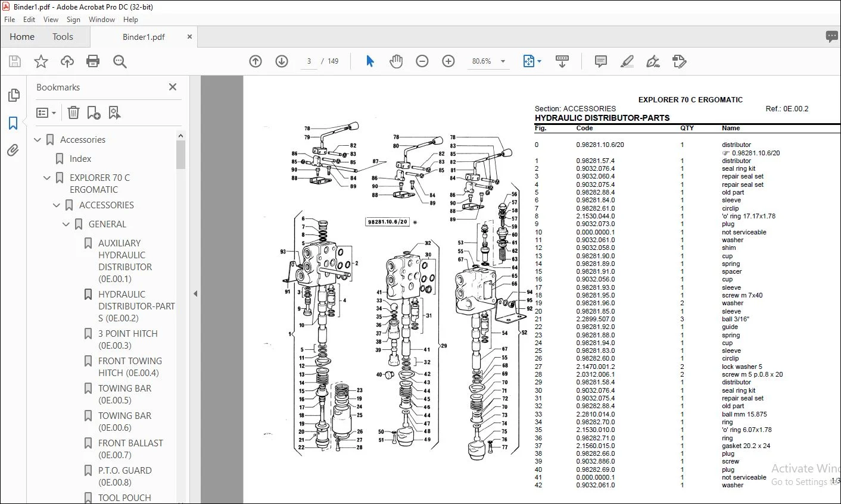841x504 pixels.
Task: Close the Binder1.pdf tab
Action: [189, 37]
